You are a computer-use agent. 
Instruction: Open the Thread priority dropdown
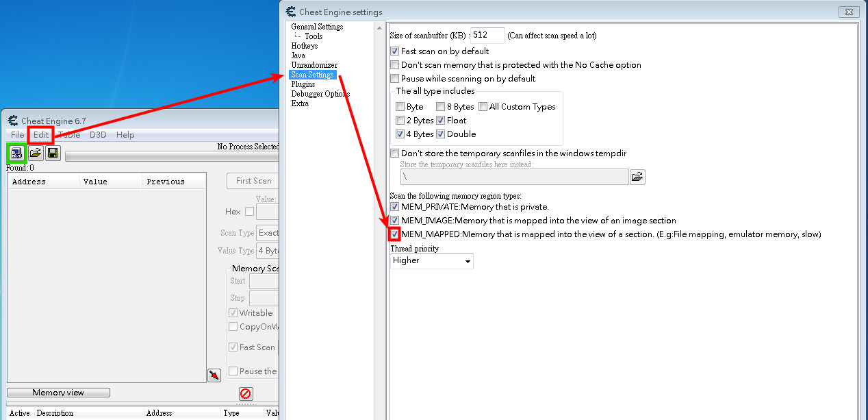[431, 261]
